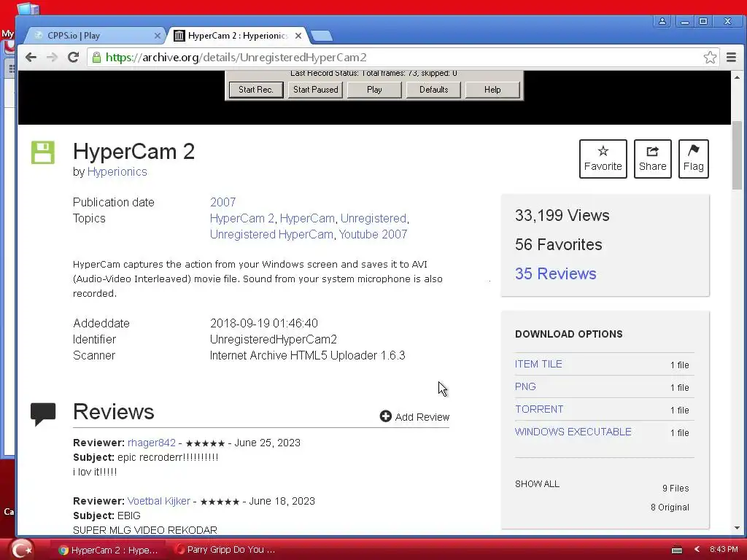Screen dimensions: 747x560
Task: Open the 2007 publication date link
Action: click(x=223, y=203)
